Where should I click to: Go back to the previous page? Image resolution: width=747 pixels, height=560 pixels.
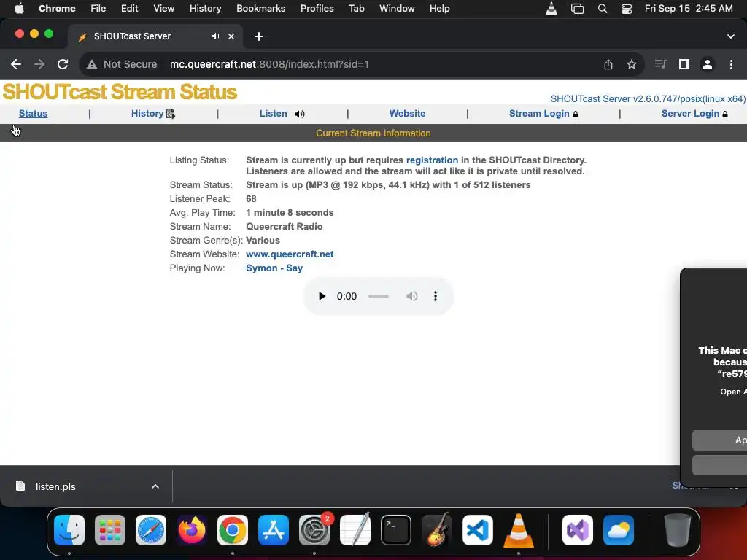point(16,64)
